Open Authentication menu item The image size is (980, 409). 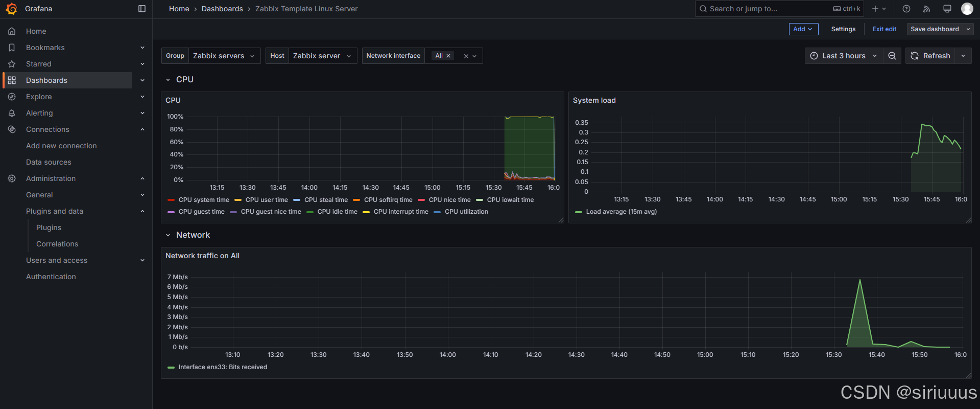click(51, 277)
